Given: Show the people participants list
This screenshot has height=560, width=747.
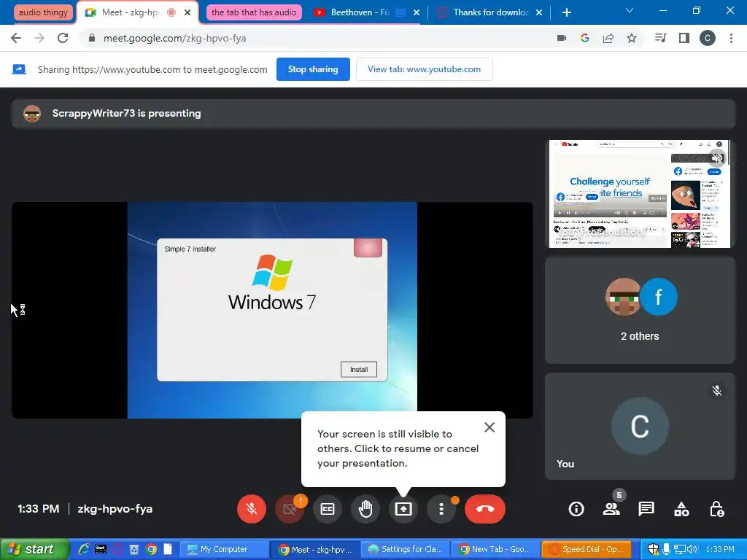Looking at the screenshot, I should [611, 509].
